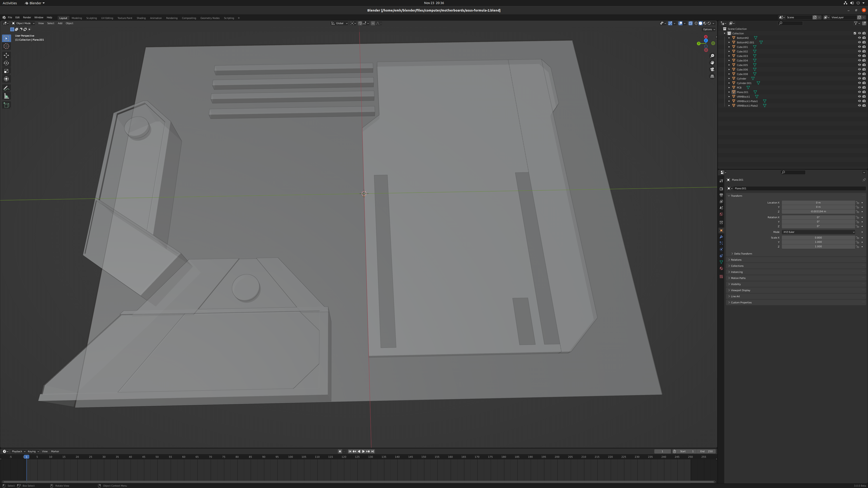Switch to solid viewport shading
Image resolution: width=868 pixels, height=488 pixels.
coord(700,23)
